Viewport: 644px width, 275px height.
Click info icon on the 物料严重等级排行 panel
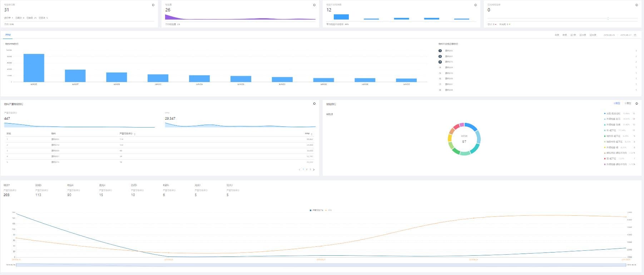314,104
